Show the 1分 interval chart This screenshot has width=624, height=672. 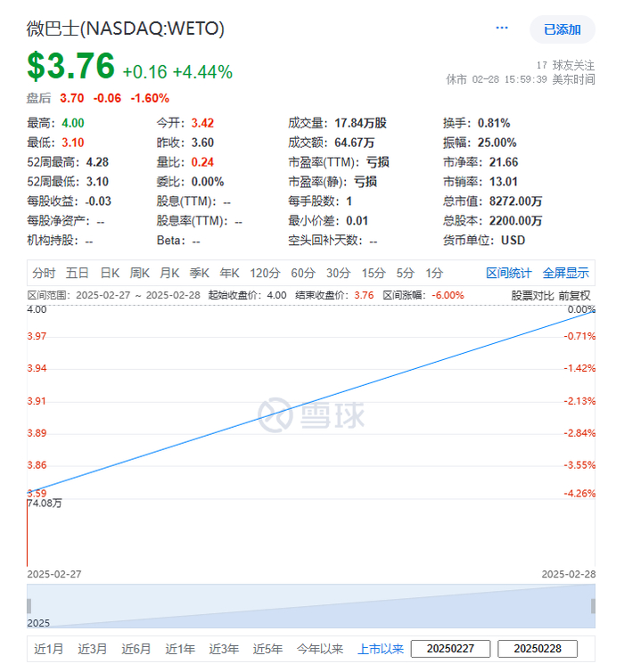(x=434, y=273)
